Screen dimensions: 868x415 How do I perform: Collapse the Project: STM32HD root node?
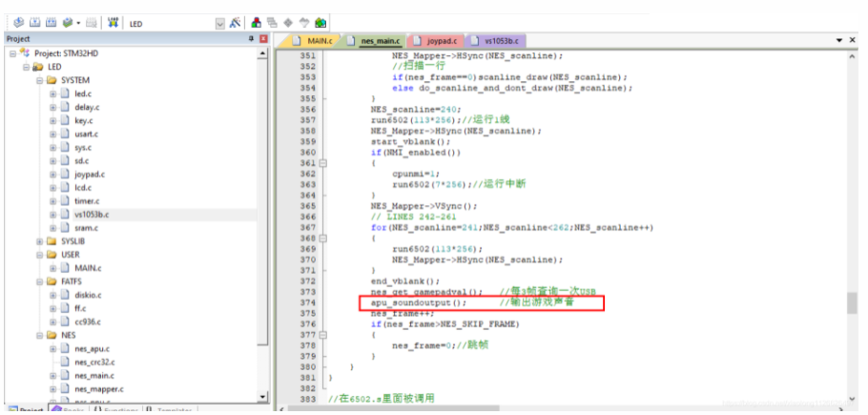tap(12, 53)
